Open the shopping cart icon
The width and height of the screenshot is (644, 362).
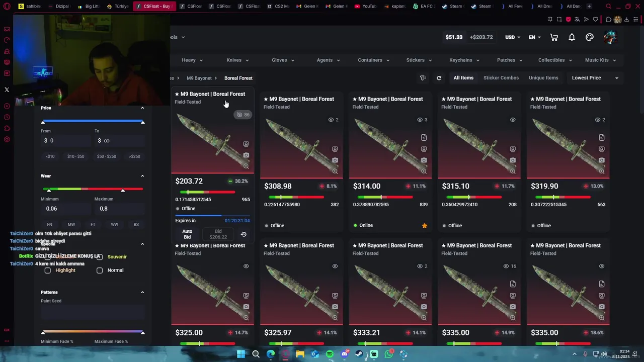[554, 37]
